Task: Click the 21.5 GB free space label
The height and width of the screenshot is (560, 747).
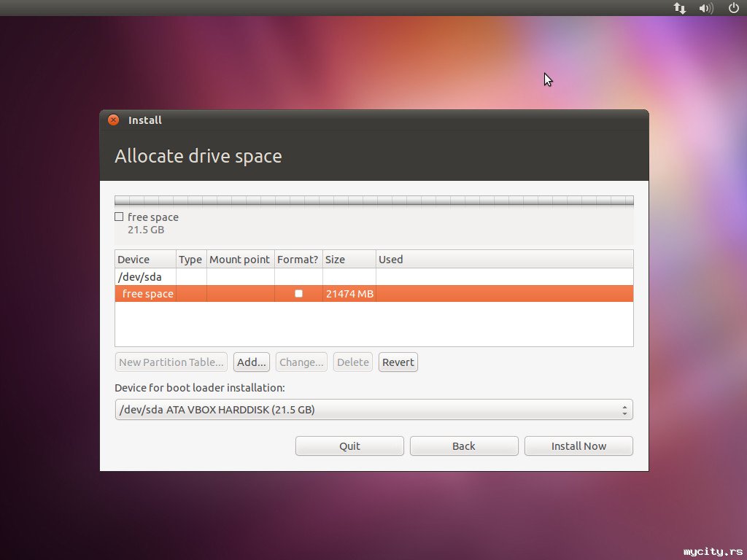Action: coord(146,230)
